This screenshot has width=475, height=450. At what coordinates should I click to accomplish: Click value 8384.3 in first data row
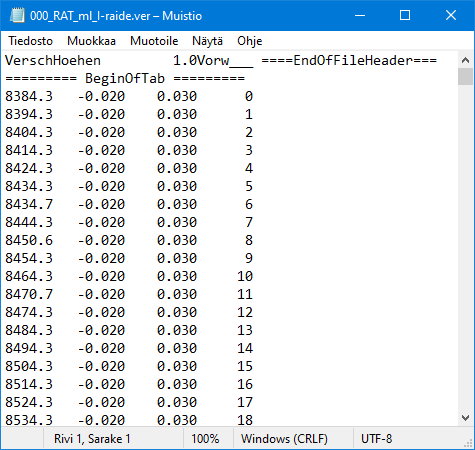click(x=29, y=96)
